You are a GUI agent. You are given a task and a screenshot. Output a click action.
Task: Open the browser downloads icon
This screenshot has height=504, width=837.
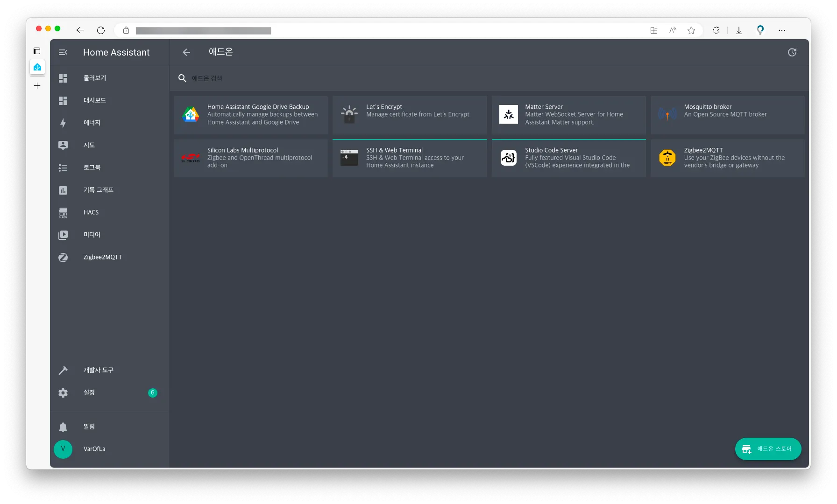(739, 30)
